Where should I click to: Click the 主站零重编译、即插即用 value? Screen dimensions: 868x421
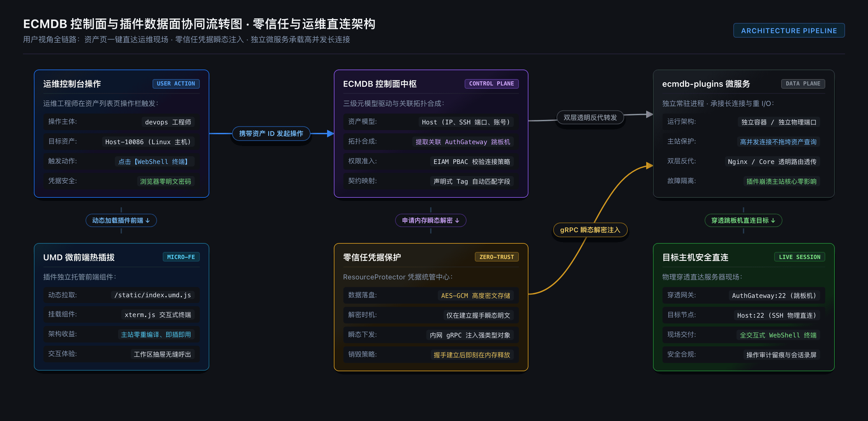[156, 335]
